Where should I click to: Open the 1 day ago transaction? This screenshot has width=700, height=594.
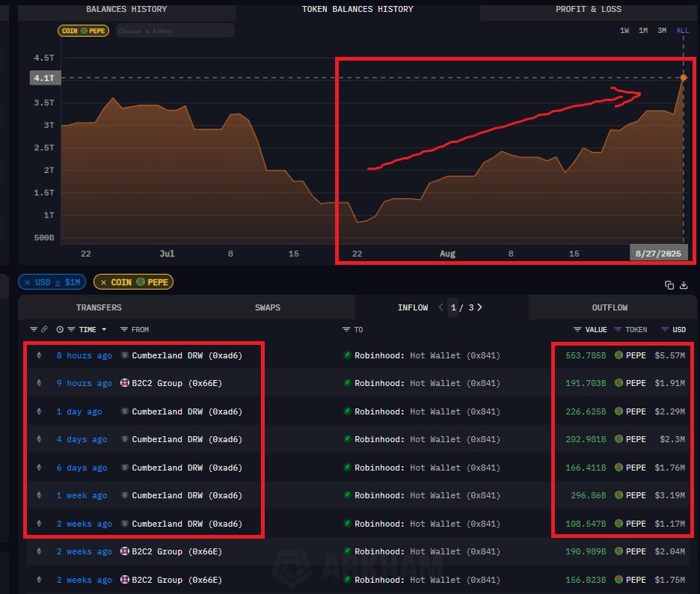tap(79, 411)
